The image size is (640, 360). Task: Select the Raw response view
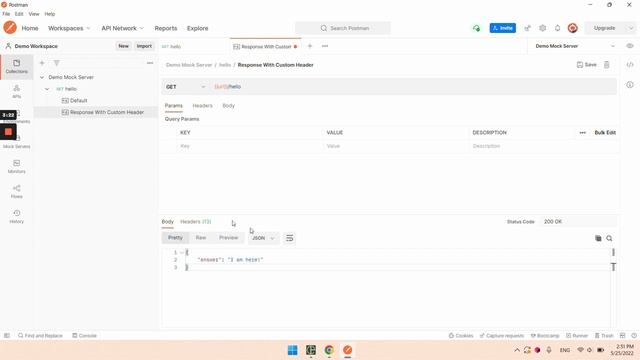point(201,238)
